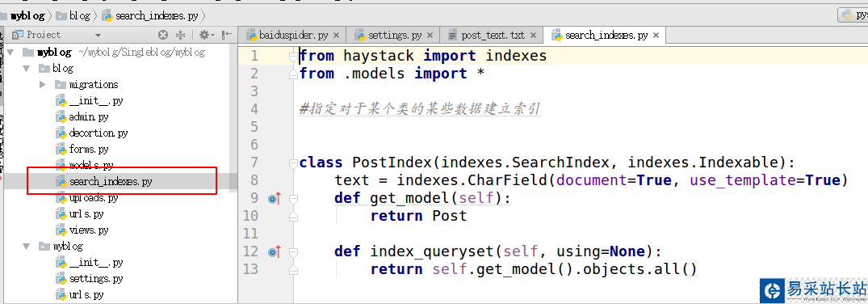Click the override marker on line 12
The image size is (868, 304).
pos(274,252)
